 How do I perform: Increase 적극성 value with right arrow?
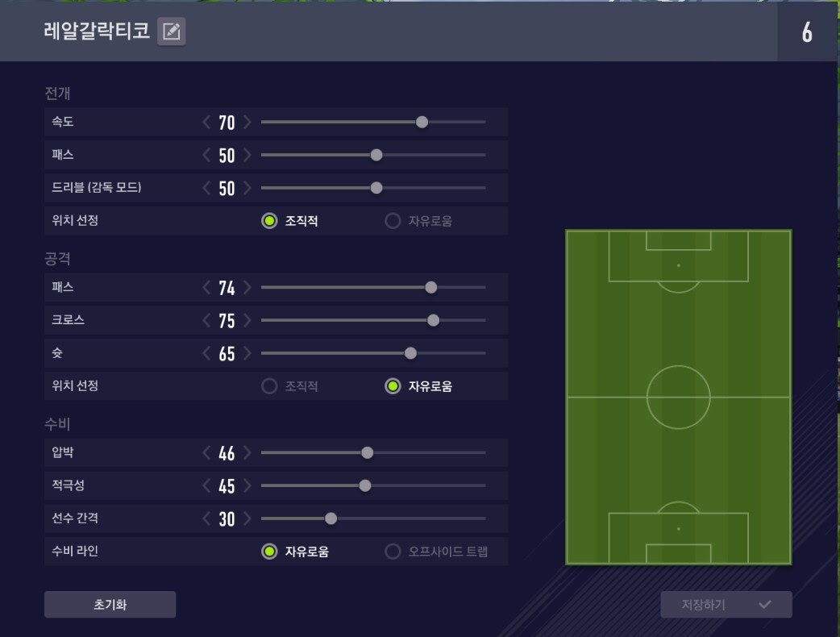(x=247, y=485)
